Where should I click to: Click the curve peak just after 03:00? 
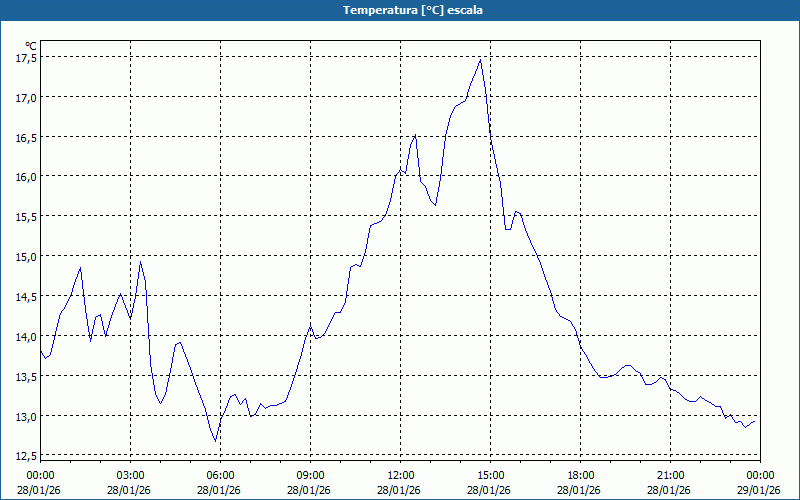point(141,262)
